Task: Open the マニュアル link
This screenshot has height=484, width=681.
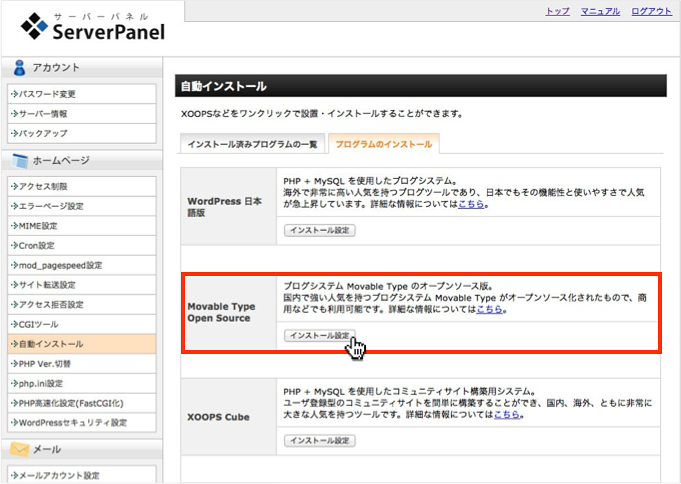Action: click(600, 12)
